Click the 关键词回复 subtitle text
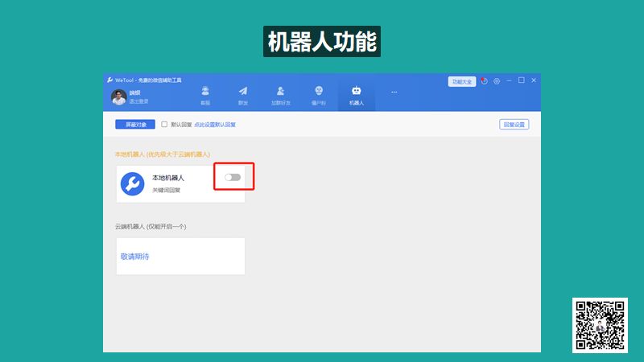644x362 pixels. [x=167, y=190]
